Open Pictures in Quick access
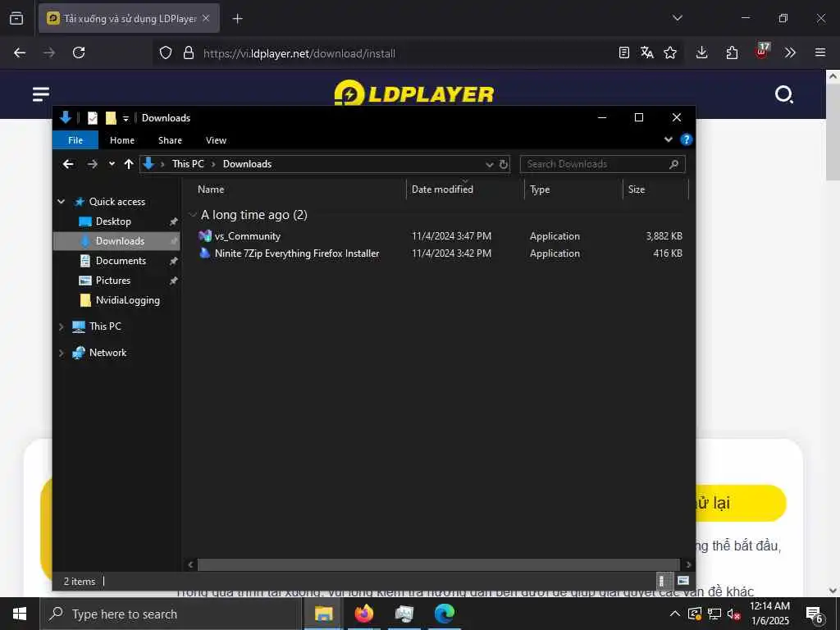840x630 pixels. point(112,281)
